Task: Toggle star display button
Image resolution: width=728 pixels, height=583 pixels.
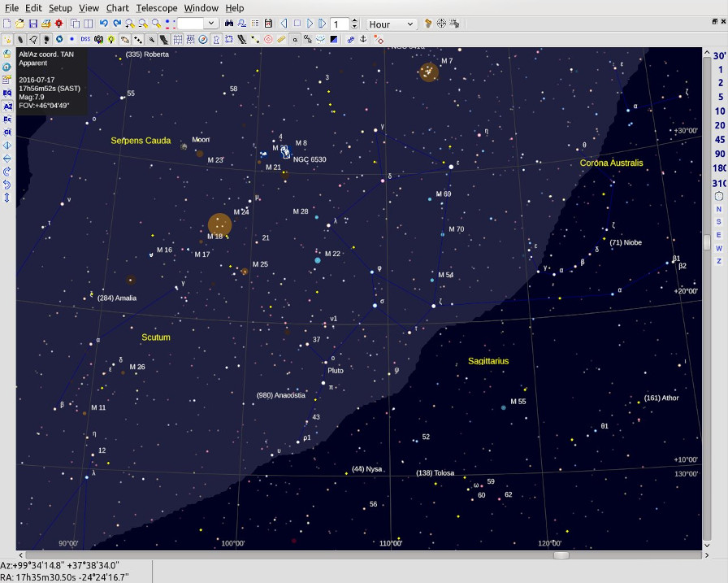Action: click(x=7, y=40)
